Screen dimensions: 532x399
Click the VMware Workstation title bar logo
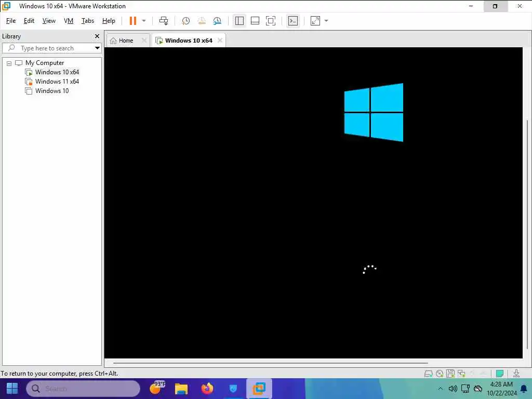click(x=6, y=6)
